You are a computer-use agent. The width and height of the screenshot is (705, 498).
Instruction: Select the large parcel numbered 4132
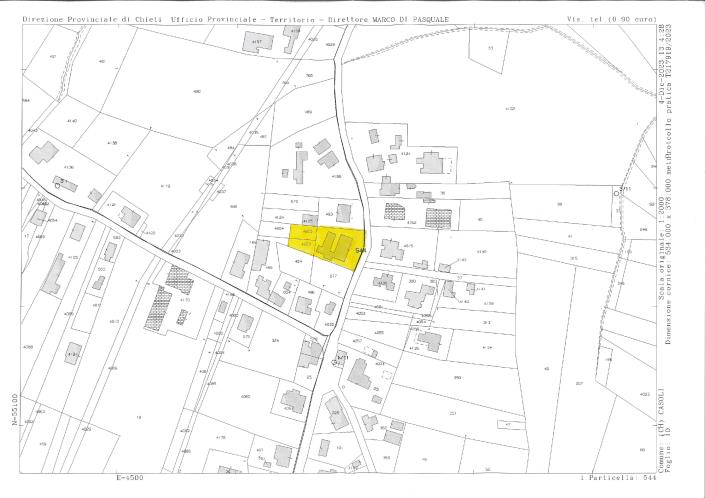pyautogui.click(x=510, y=108)
